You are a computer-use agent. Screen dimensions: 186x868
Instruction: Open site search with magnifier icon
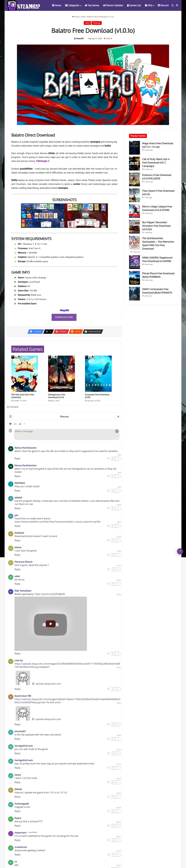(x=177, y=5)
